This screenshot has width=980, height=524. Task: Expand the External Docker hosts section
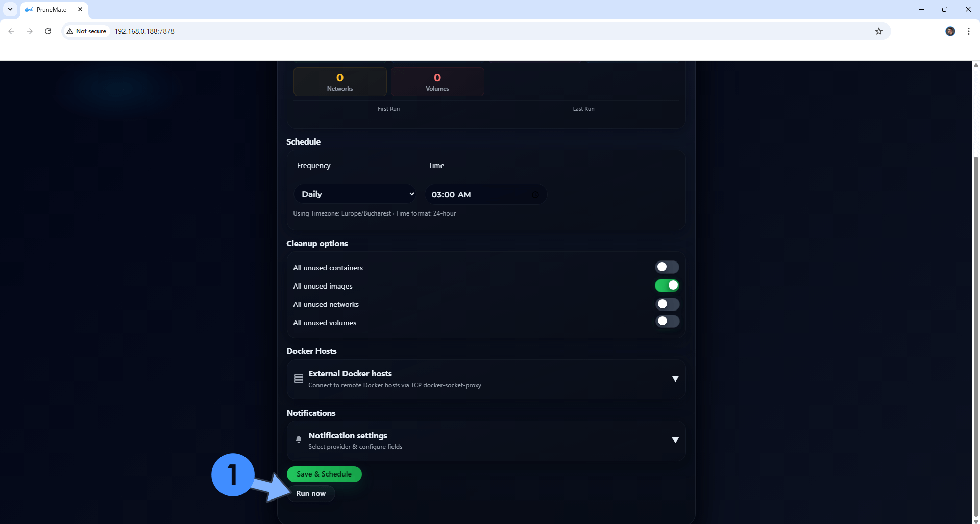pos(675,378)
